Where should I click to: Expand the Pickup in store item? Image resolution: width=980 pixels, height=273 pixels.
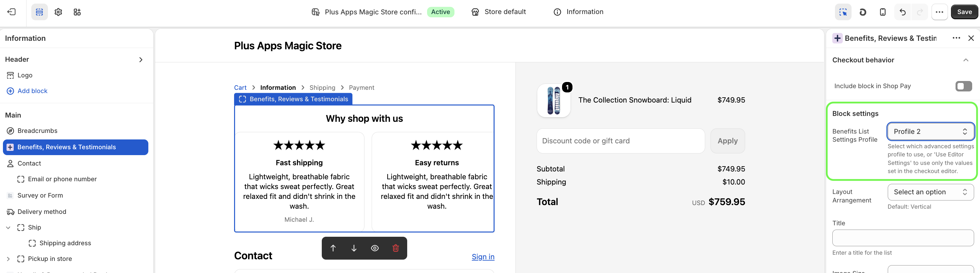pyautogui.click(x=8, y=259)
